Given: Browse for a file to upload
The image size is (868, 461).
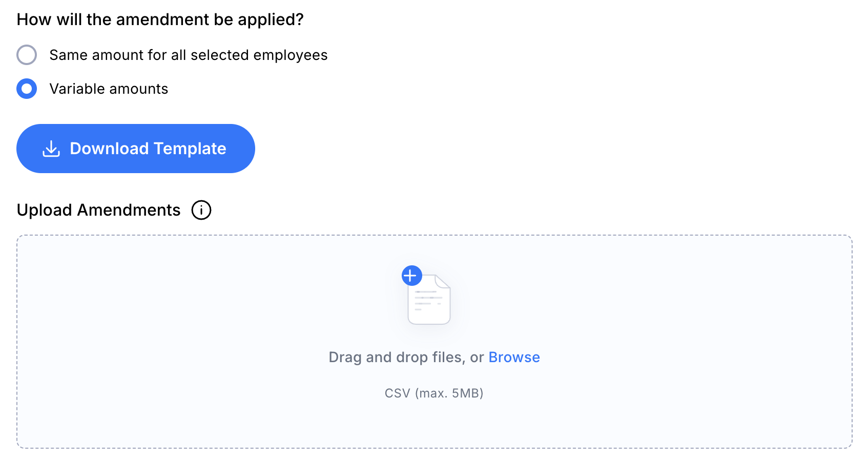Looking at the screenshot, I should coord(514,357).
